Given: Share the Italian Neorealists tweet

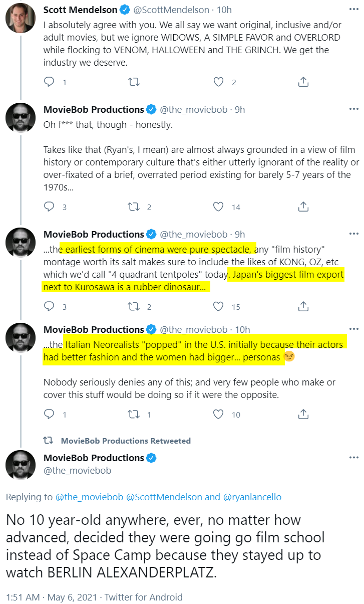Looking at the screenshot, I should tap(303, 414).
